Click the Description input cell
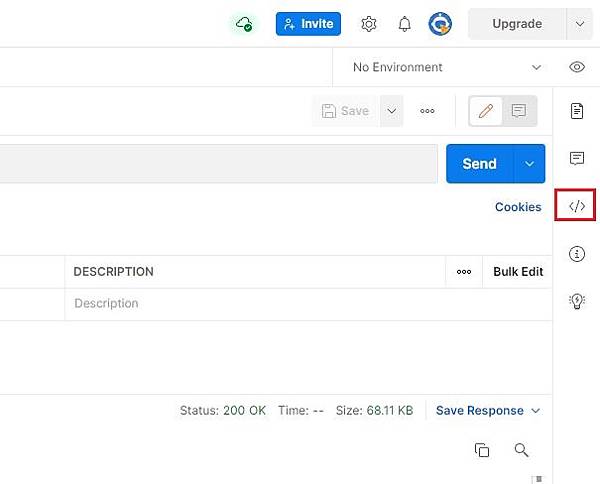This screenshot has width=600, height=484. [308, 304]
